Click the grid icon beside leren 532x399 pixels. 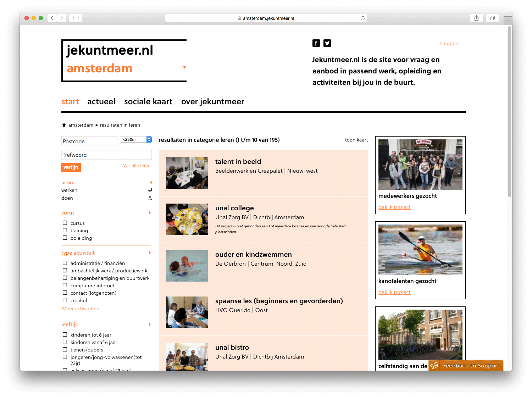[150, 182]
